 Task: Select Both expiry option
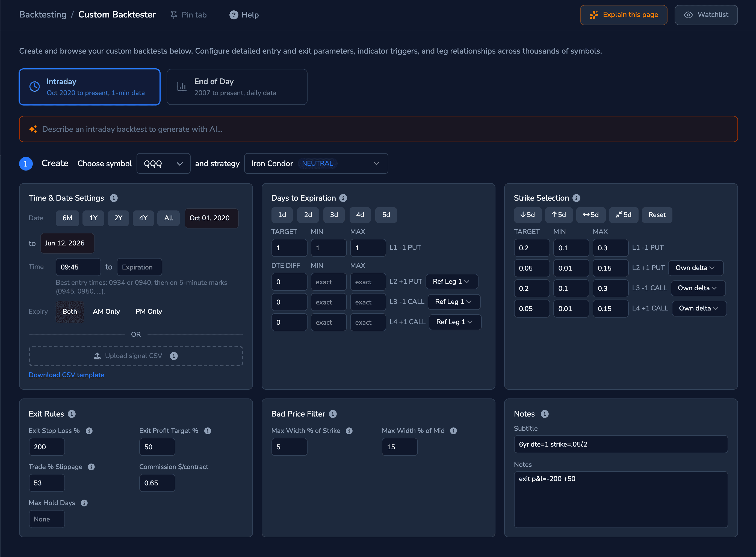pyautogui.click(x=70, y=312)
